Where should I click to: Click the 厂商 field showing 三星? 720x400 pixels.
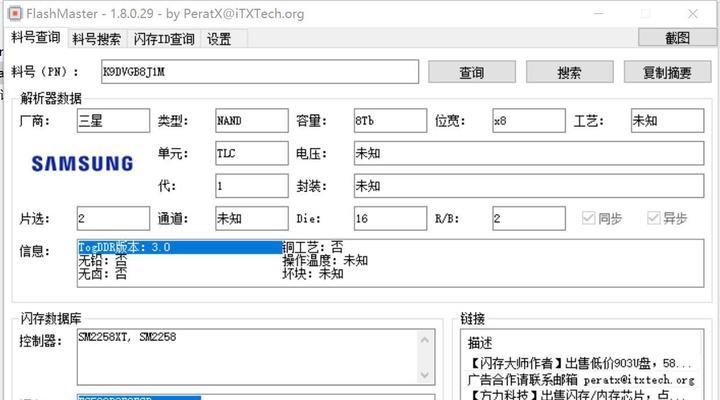113,121
